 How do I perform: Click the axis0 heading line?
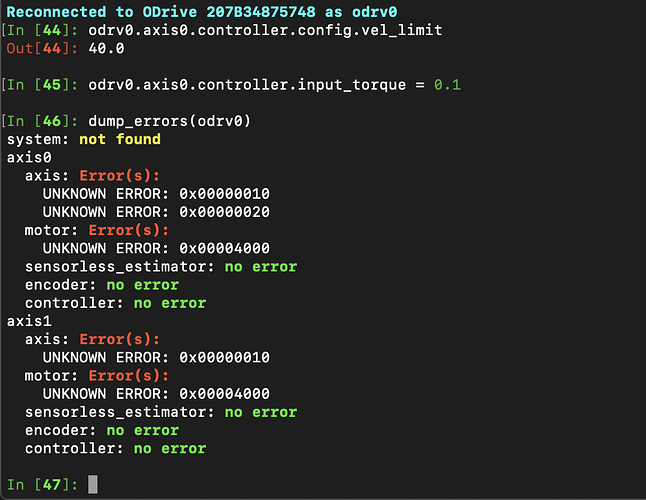coord(29,157)
